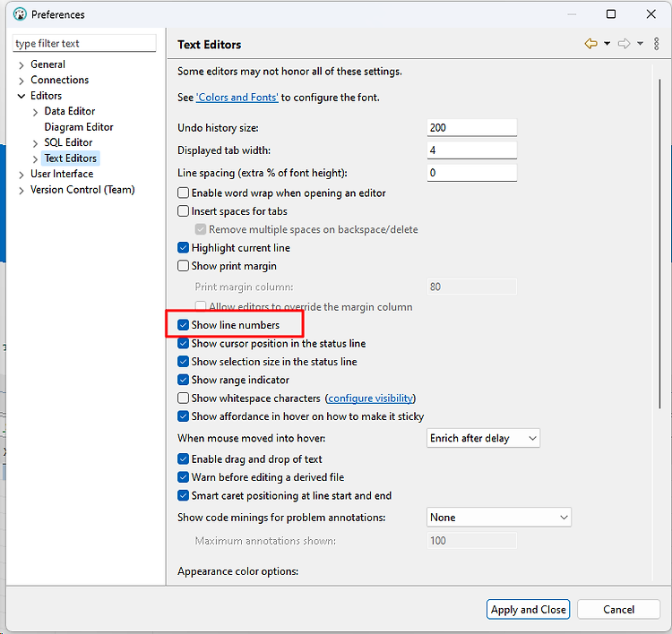Toggle Show affordance in hover checkbox
672x634 pixels.
183,416
